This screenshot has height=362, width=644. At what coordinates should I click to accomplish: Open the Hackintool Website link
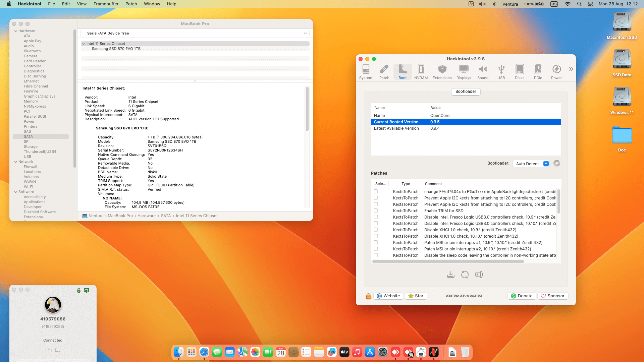388,296
